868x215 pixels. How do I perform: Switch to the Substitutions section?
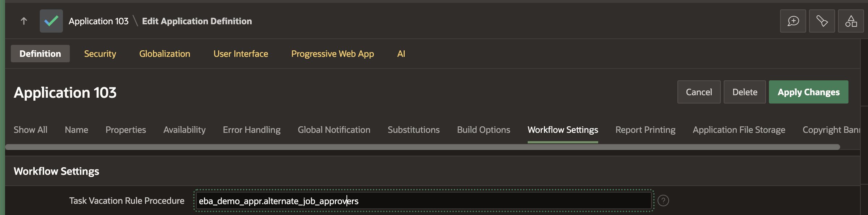[413, 130]
